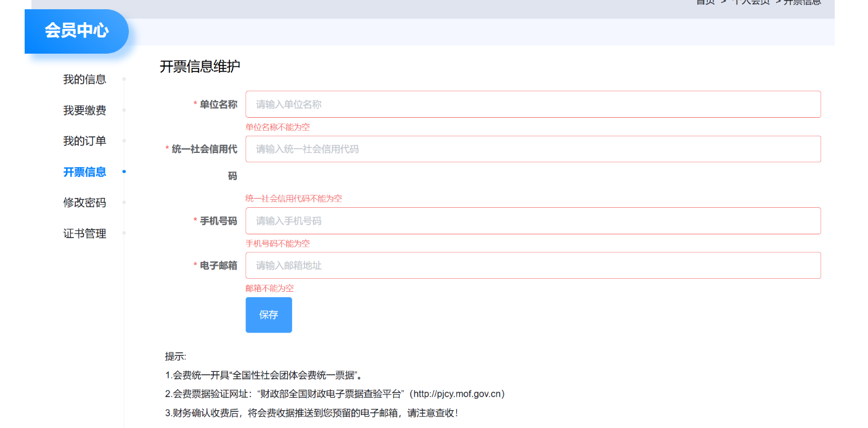Image resolution: width=868 pixels, height=428 pixels.
Task: Click the 电子邮箱 address field
Action: point(533,266)
